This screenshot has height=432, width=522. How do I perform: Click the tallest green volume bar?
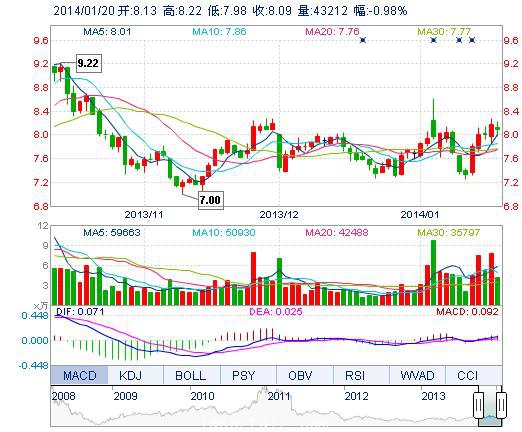tap(433, 272)
